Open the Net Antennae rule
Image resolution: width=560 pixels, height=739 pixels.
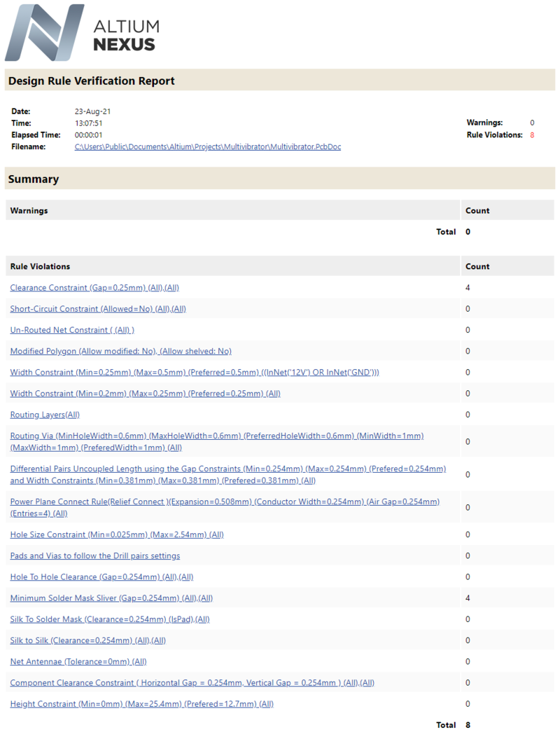78,661
